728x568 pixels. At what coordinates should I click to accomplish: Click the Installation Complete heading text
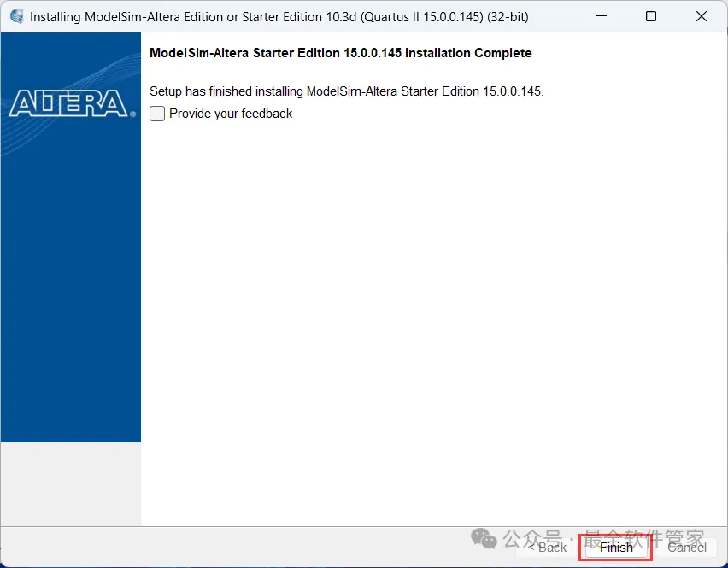click(340, 53)
